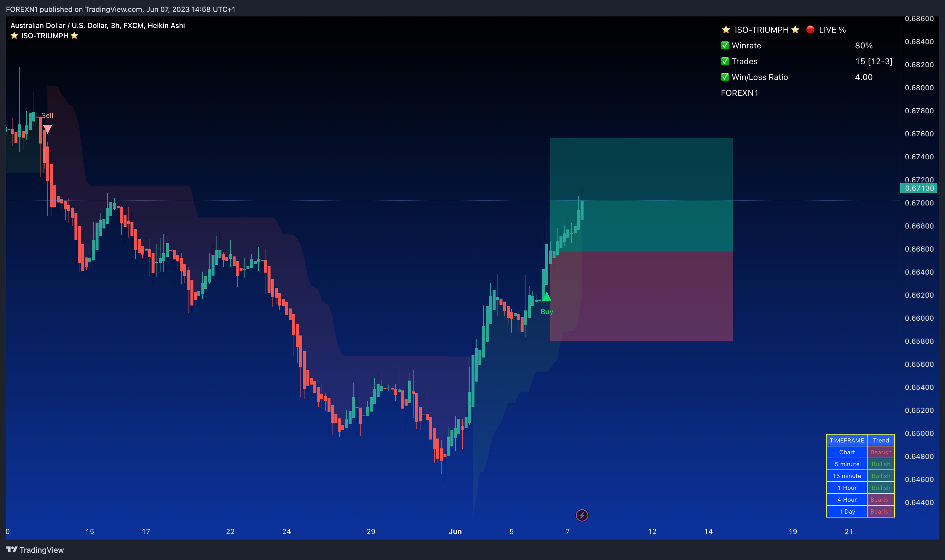The image size is (945, 560).
Task: Click the red LIVE indicator dot
Action: 810,29
